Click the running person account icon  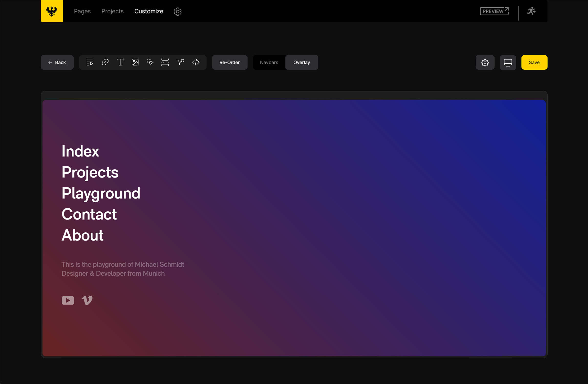pos(531,11)
